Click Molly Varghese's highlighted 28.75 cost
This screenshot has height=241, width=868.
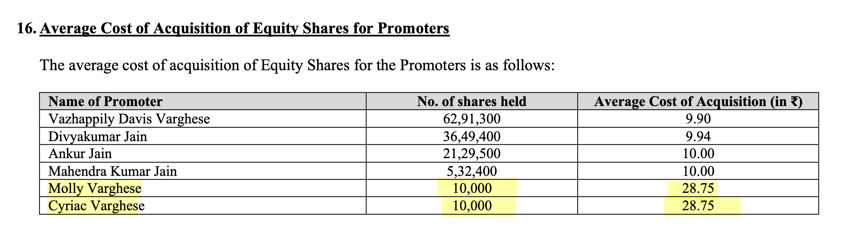(698, 189)
